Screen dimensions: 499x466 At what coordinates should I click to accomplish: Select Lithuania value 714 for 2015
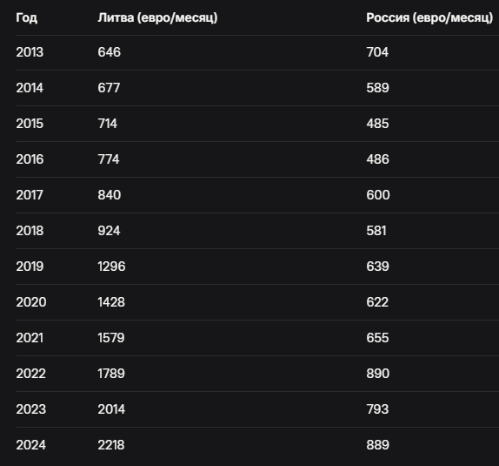pos(107,124)
